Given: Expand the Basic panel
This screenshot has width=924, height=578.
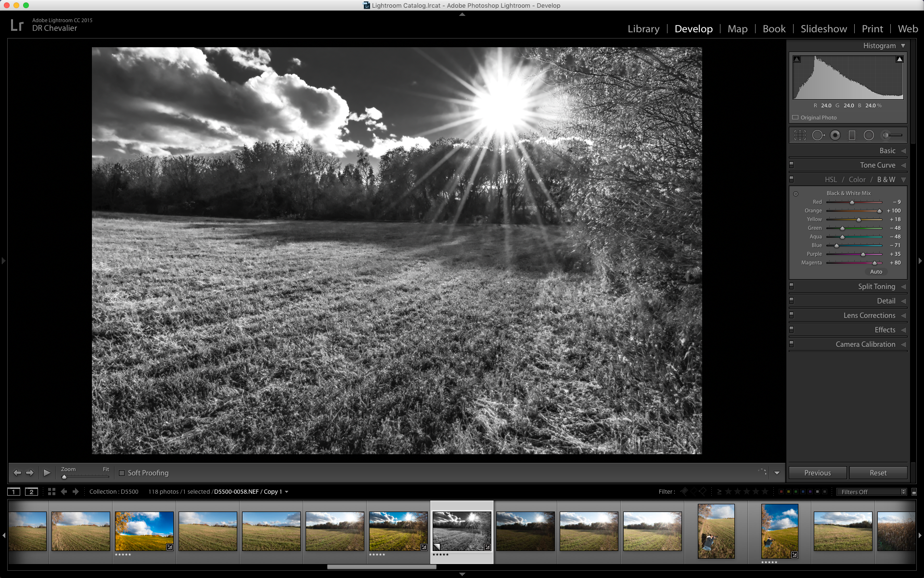Looking at the screenshot, I should tap(887, 151).
